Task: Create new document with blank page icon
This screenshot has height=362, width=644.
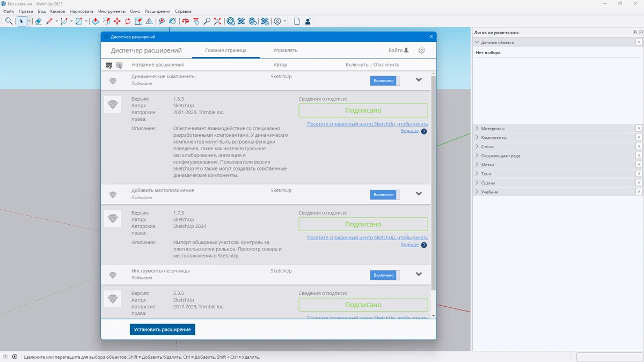Action: (x=297, y=21)
